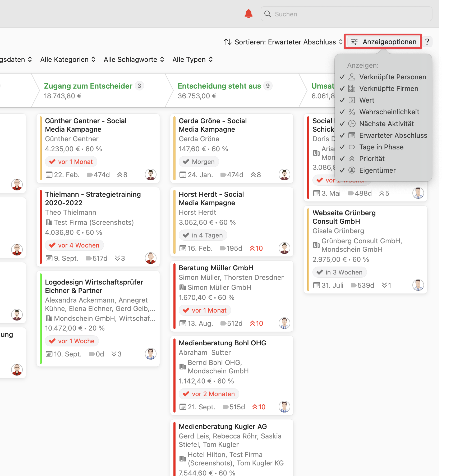Image resolution: width=451 pixels, height=476 pixels.
Task: Open the 'Alle Kategorien' filter dropdown
Action: coord(67,59)
